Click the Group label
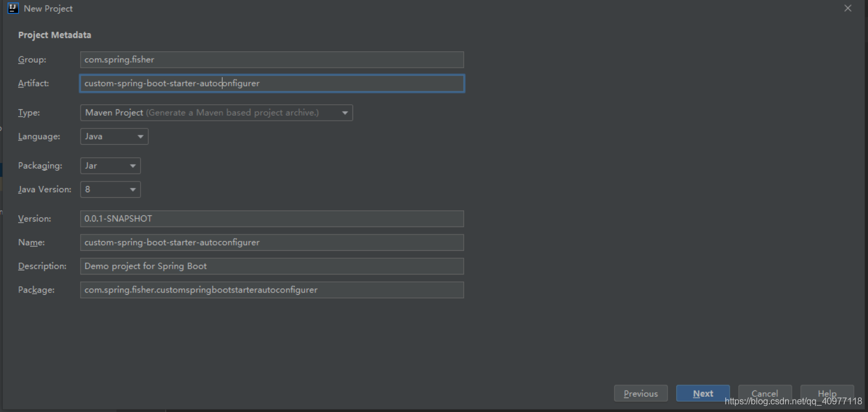This screenshot has width=868, height=412. pos(32,60)
